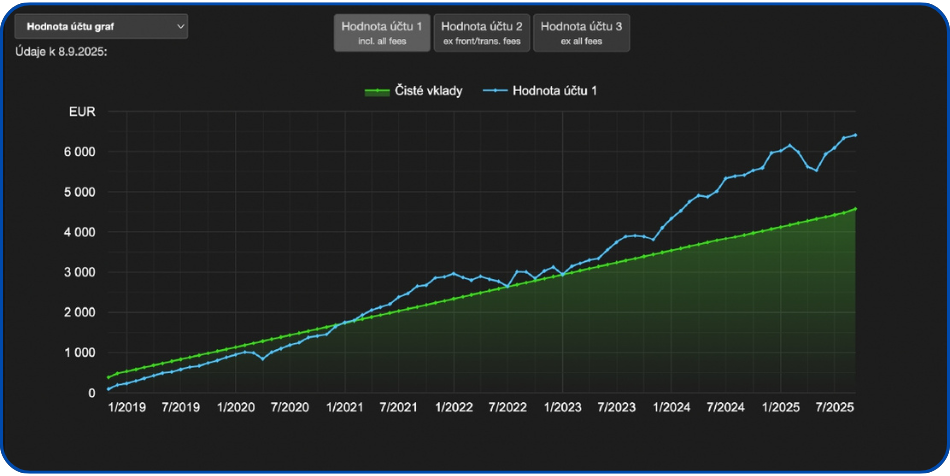Viewport: 950px width, 476px height.
Task: Open the "Hodnota účtu graf" dropdown
Action: [101, 27]
